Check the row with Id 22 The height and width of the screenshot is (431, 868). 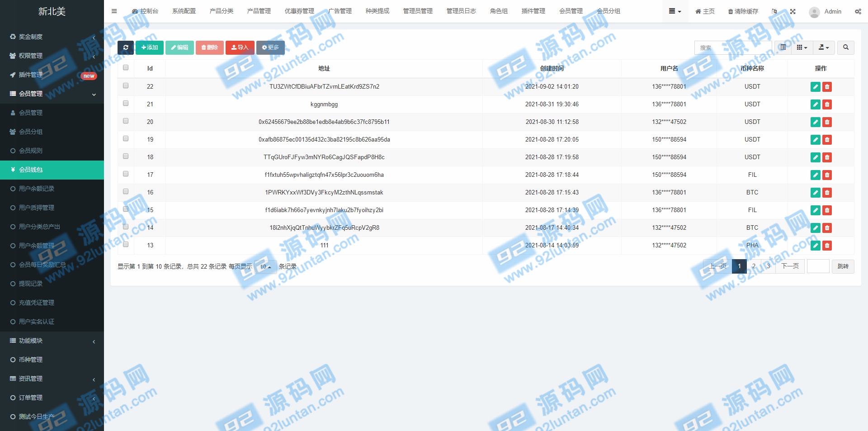126,86
